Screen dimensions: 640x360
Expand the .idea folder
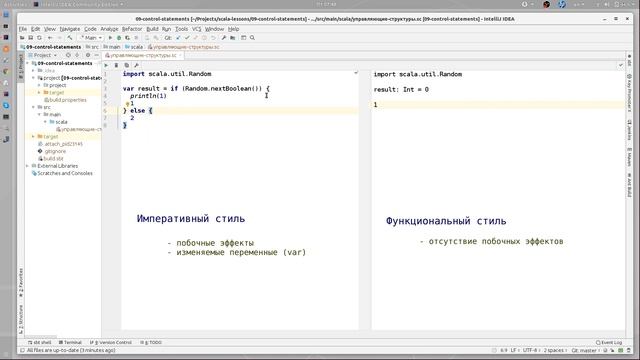click(x=33, y=71)
